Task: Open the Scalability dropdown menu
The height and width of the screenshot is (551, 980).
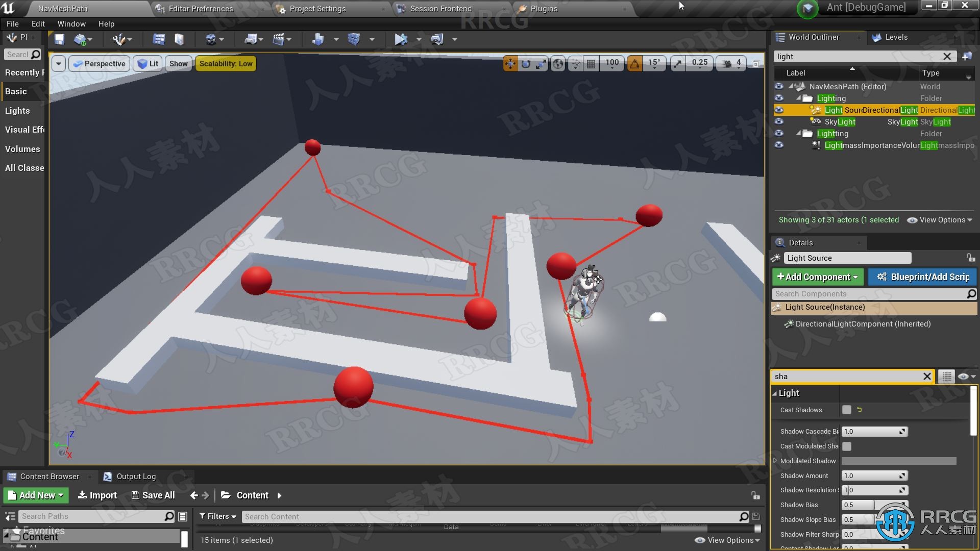Action: (x=226, y=63)
